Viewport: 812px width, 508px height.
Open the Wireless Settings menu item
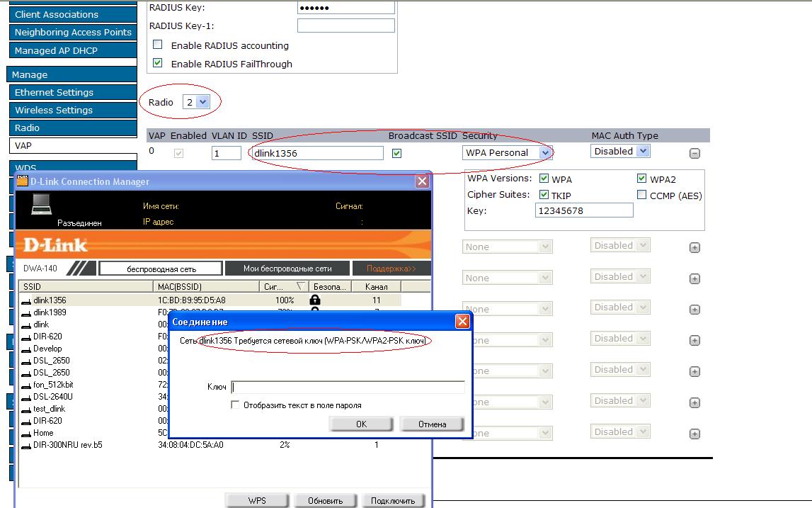coord(54,110)
